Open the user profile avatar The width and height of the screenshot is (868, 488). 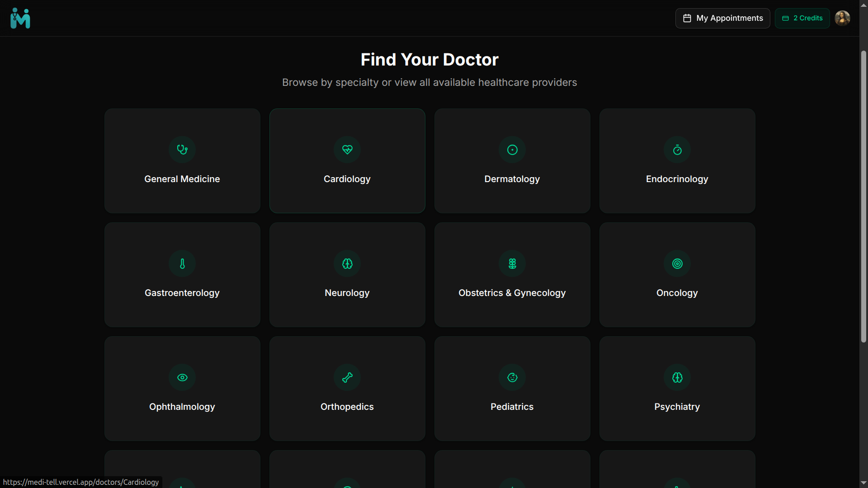pos(842,18)
